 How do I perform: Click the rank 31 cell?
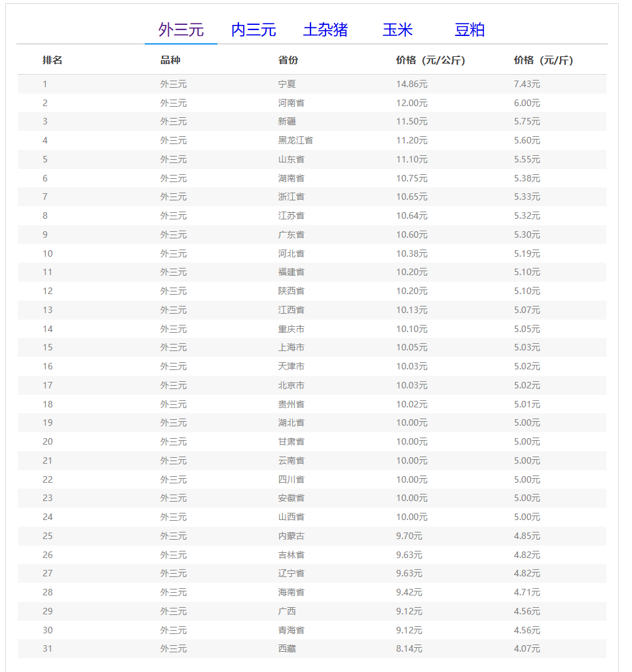(47, 648)
